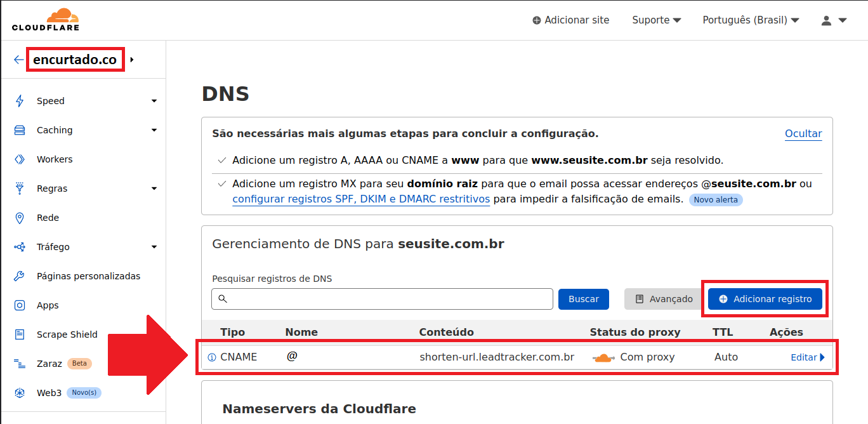Click the Nome column header
Screen dimensions: 868x424
[301, 332]
